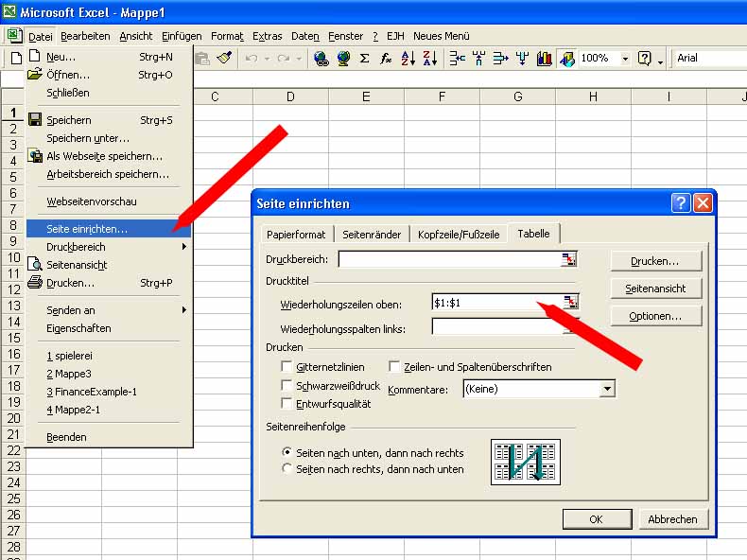Click the vertical up-arrow tracing icon
Image resolution: width=747 pixels, height=560 pixels.
(x=478, y=59)
